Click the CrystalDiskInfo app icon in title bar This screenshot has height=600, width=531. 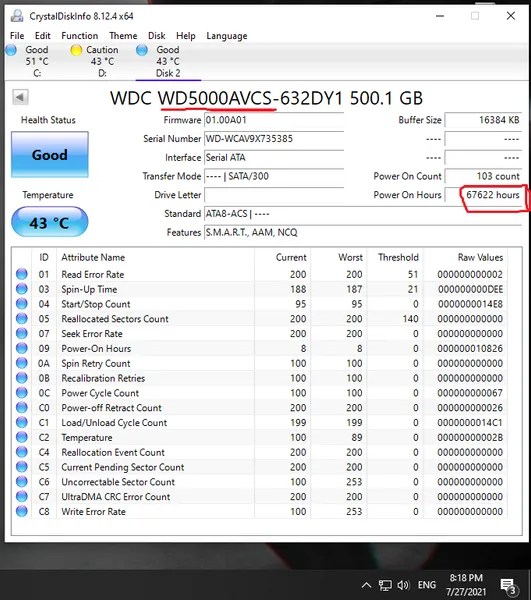tap(16, 16)
